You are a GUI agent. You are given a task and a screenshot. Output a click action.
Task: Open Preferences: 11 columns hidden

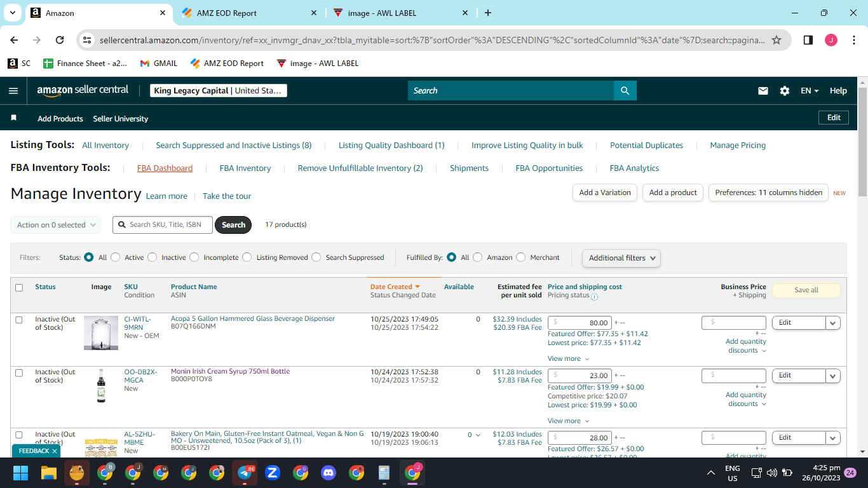point(768,193)
